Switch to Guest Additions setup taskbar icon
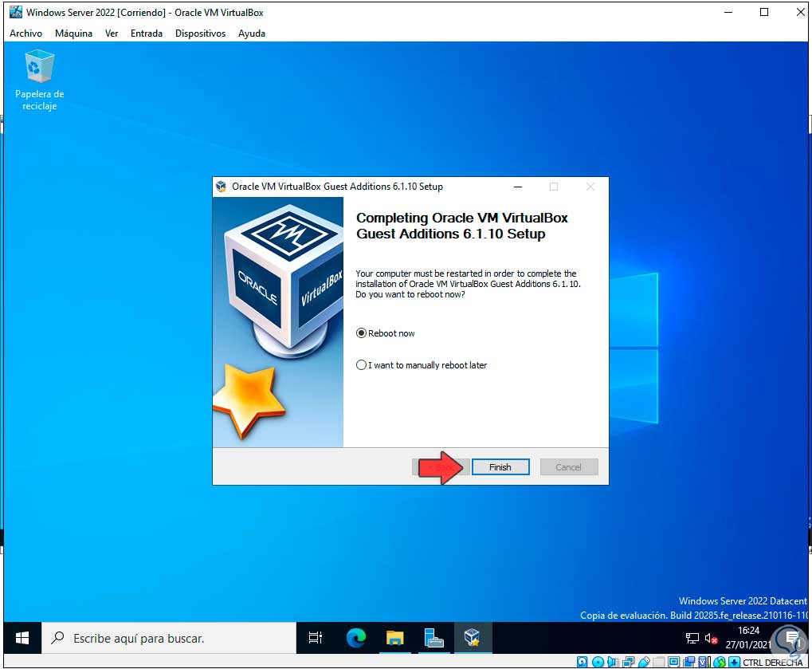The height and width of the screenshot is (669, 812). point(473,638)
